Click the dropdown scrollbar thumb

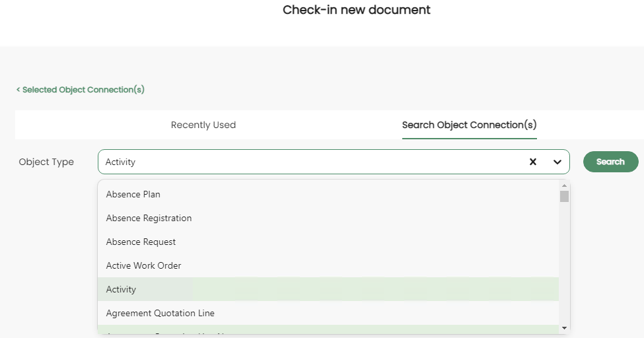(x=564, y=196)
